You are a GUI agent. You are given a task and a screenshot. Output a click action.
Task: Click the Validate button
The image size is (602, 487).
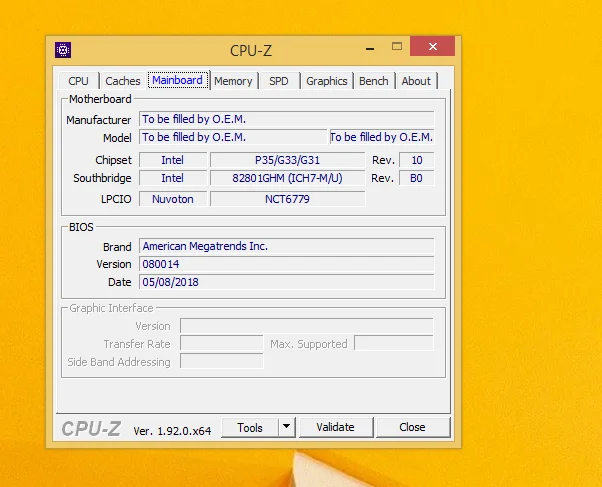coord(336,427)
